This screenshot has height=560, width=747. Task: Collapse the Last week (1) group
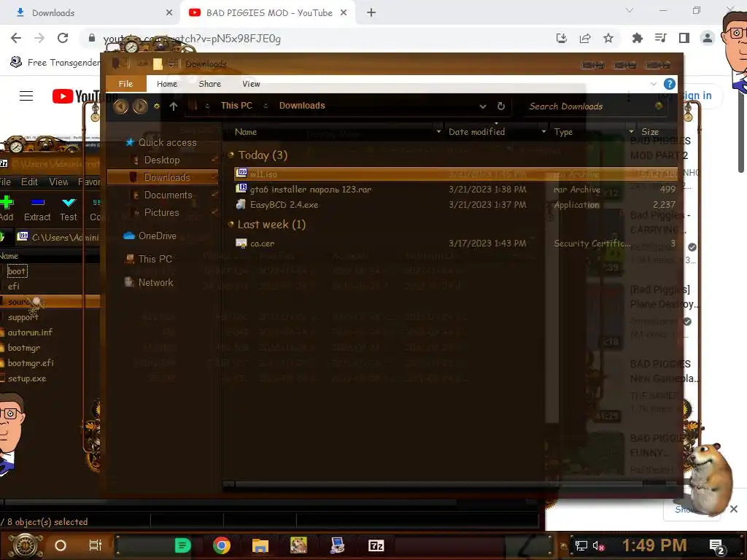click(x=231, y=224)
